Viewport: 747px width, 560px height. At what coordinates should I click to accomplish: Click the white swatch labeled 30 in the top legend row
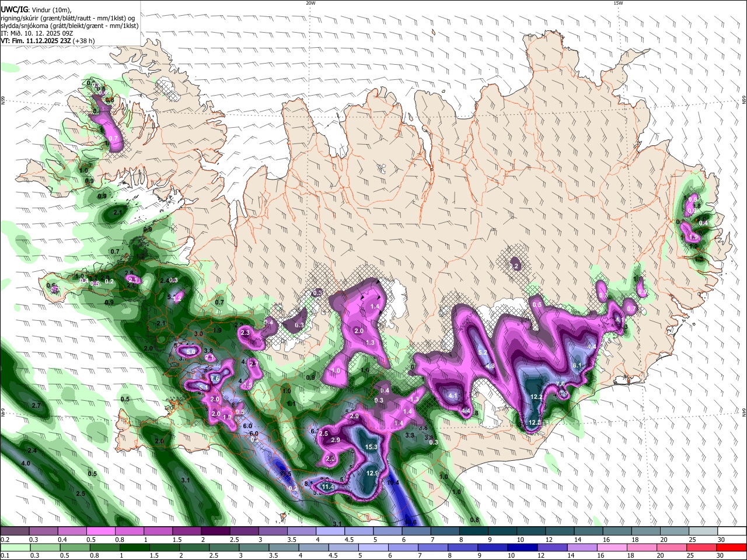click(x=731, y=531)
